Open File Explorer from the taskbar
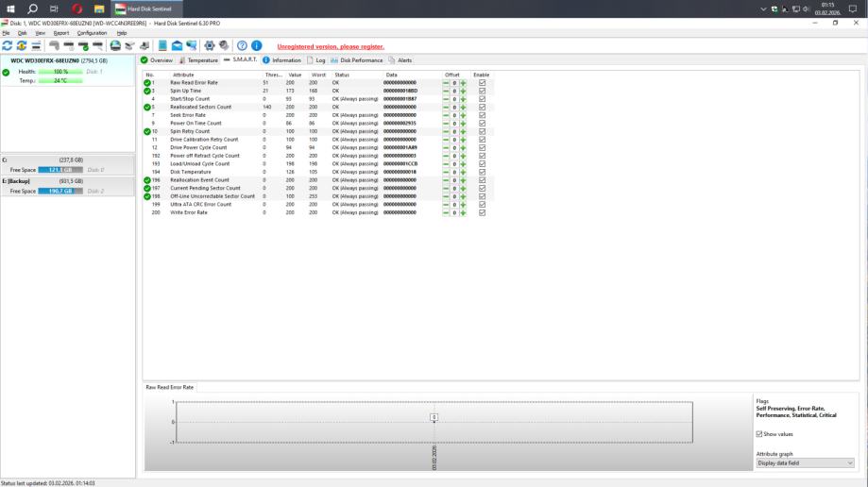 coord(99,8)
